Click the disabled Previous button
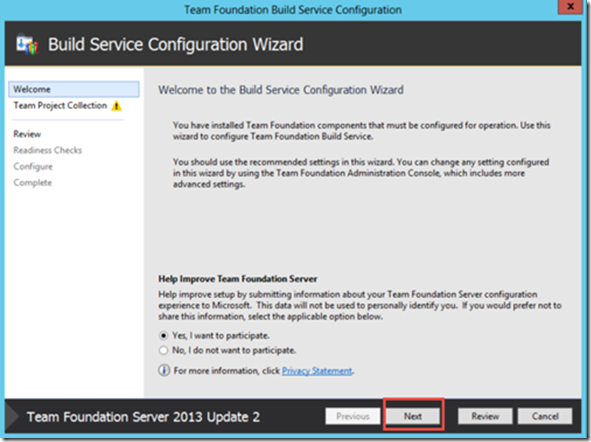The width and height of the screenshot is (591, 442). [x=353, y=416]
